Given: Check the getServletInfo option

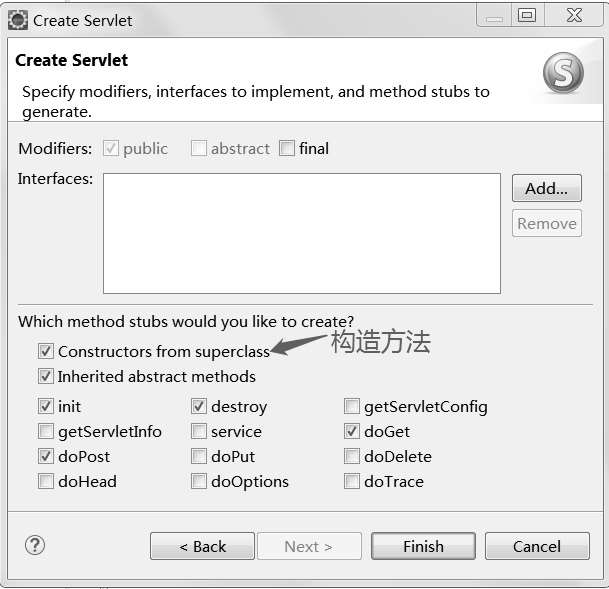Looking at the screenshot, I should click(x=46, y=432).
